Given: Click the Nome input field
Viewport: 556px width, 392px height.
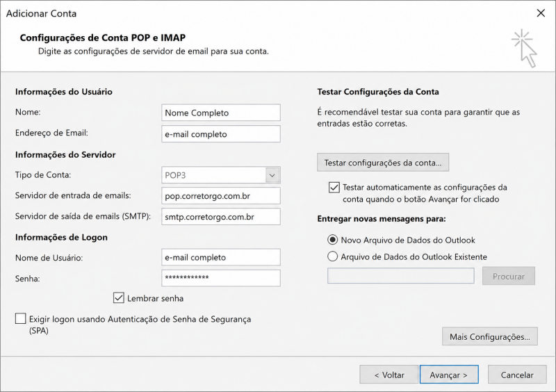Looking at the screenshot, I should coord(220,113).
